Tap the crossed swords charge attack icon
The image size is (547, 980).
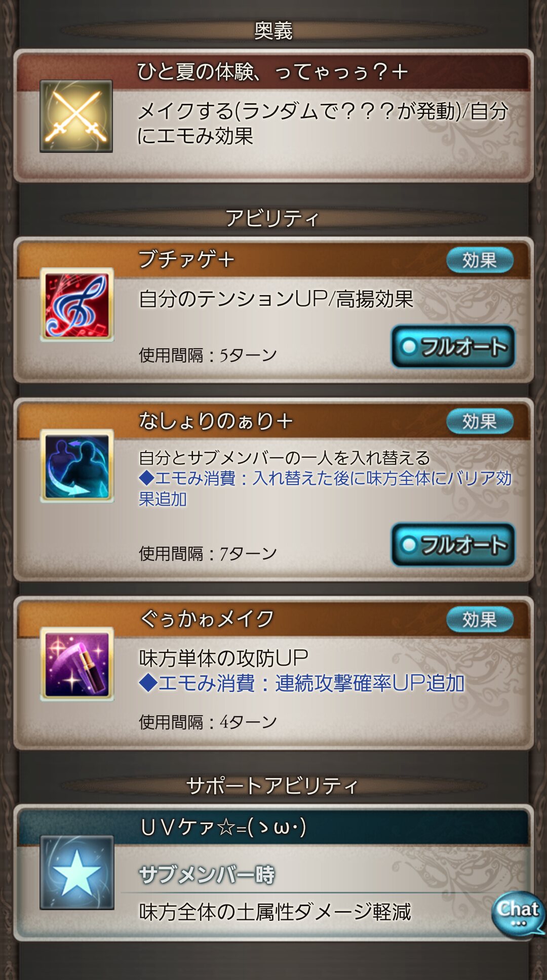point(76,116)
